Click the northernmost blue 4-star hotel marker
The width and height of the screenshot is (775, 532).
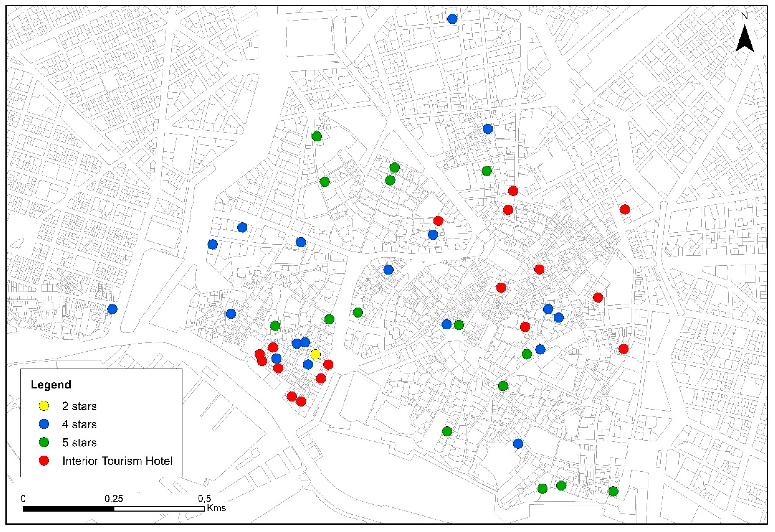(x=452, y=19)
